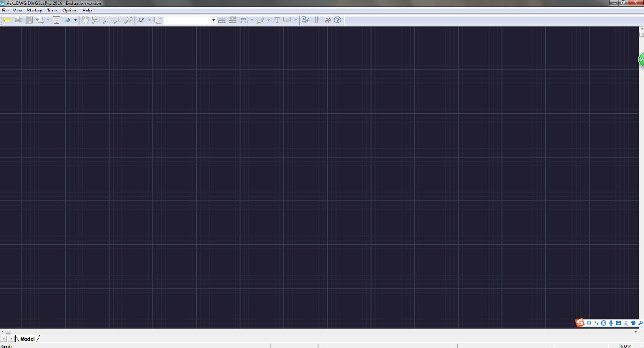Expand the dropdown beside the blue arrow icon
This screenshot has width=644, height=348.
[75, 20]
